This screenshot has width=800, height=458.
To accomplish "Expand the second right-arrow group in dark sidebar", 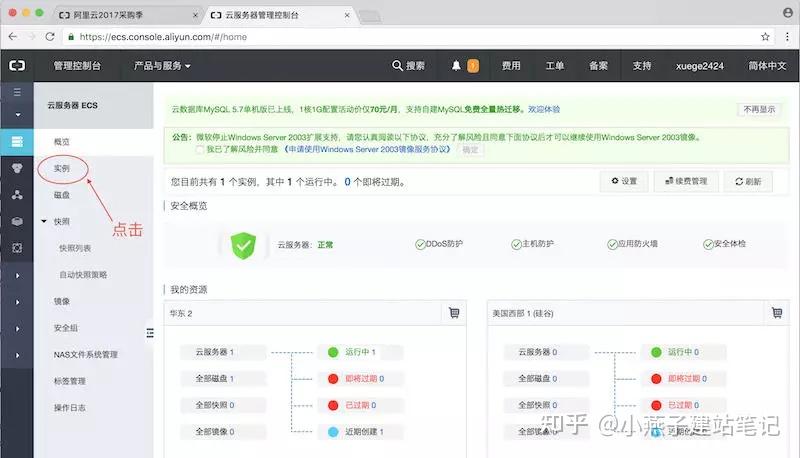I will (17, 302).
